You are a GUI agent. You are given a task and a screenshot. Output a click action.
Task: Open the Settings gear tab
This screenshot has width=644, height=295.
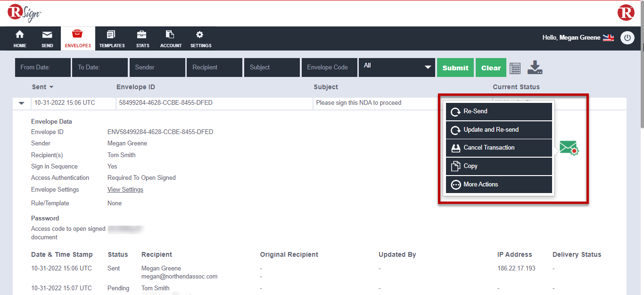point(201,39)
